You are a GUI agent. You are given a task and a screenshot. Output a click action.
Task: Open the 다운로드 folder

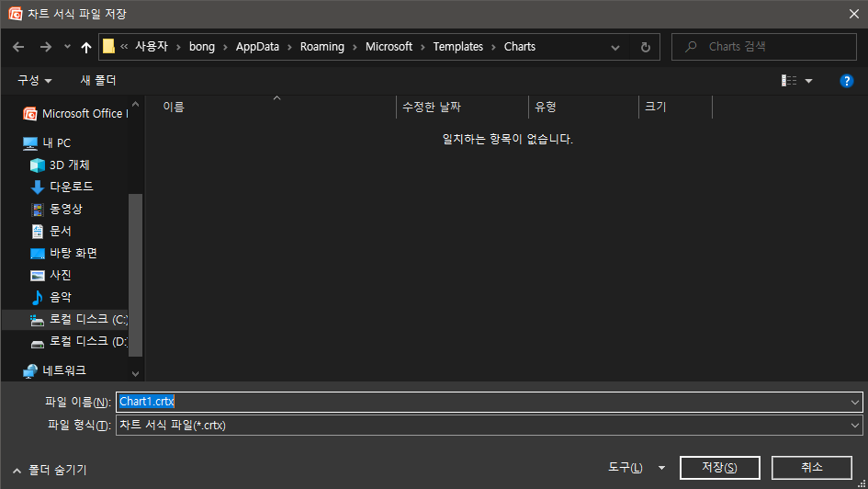pos(62,187)
